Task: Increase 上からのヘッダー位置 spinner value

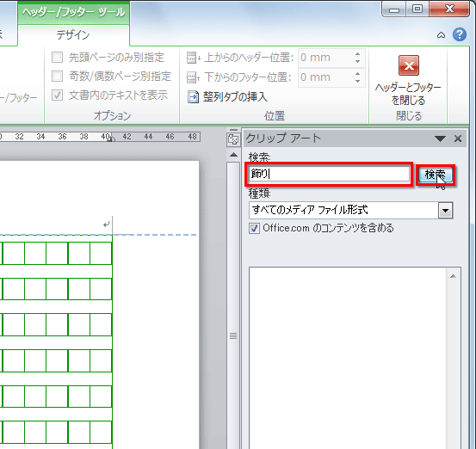Action: coord(357,53)
